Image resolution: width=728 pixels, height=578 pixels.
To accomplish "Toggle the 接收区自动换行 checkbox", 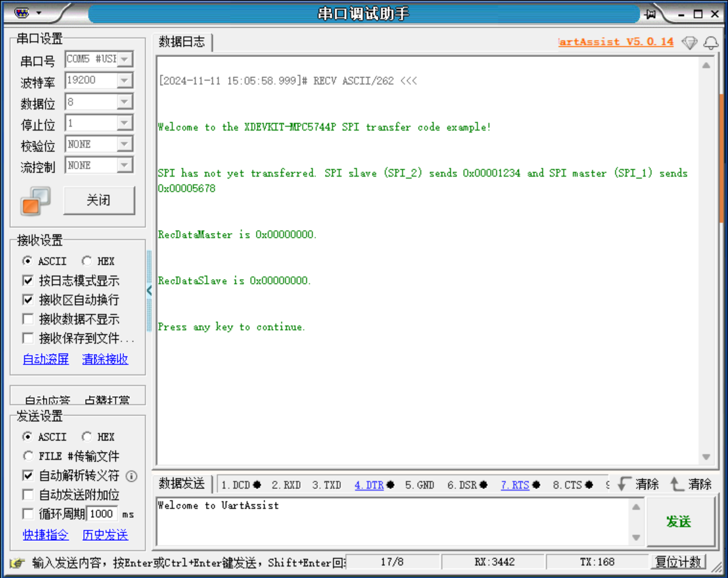I will (28, 300).
